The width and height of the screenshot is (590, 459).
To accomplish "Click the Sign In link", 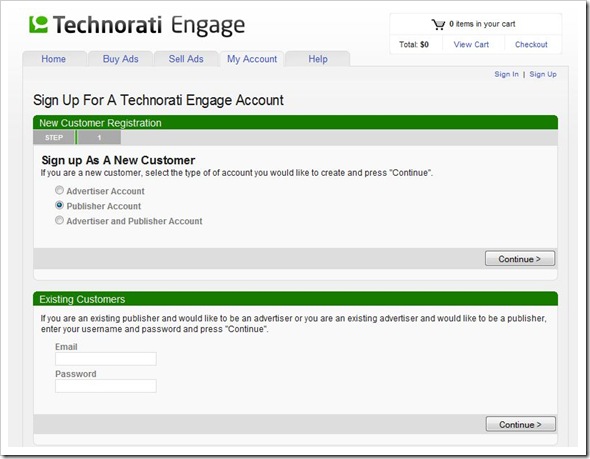I will (506, 74).
